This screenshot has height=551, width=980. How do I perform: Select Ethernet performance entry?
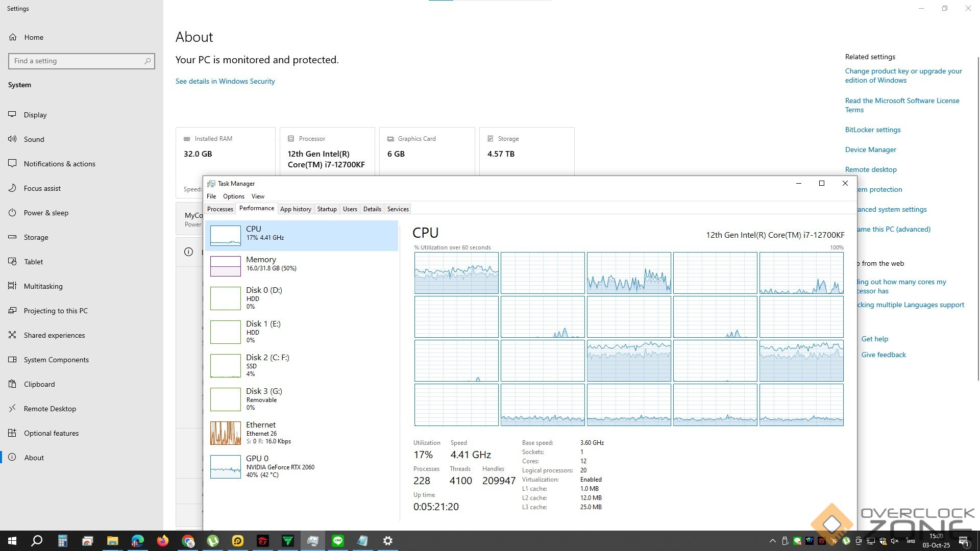point(225,433)
